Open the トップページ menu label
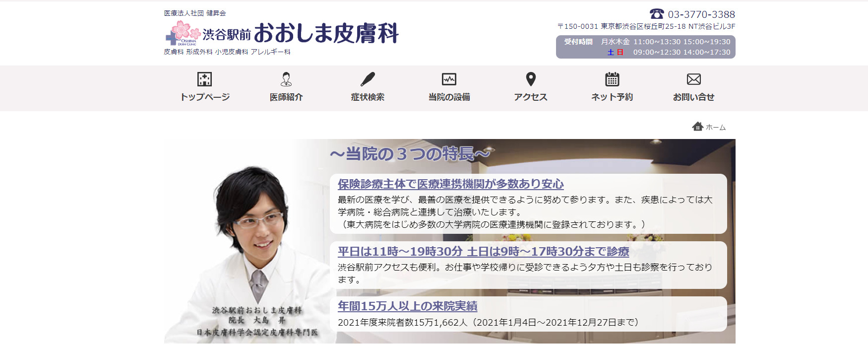Image resolution: width=868 pixels, height=346 pixels. tap(204, 97)
